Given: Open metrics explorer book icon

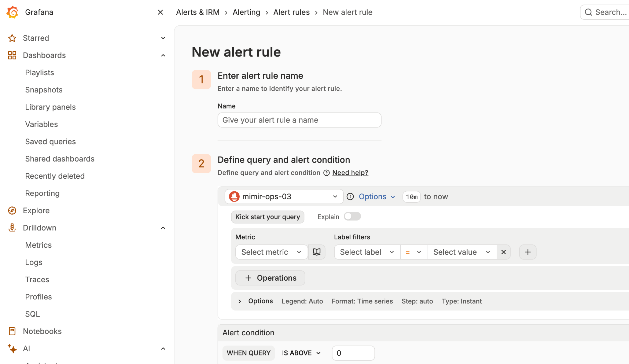Looking at the screenshot, I should pos(317,252).
